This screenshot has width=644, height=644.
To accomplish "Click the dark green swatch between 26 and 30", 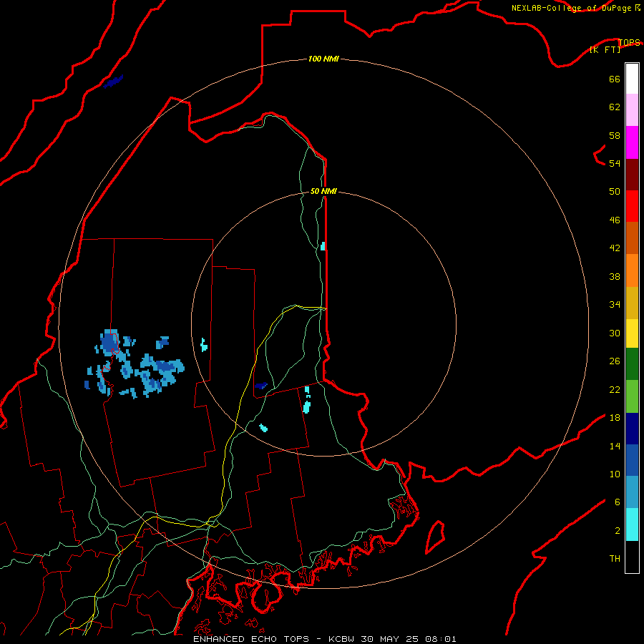I will pos(632,364).
